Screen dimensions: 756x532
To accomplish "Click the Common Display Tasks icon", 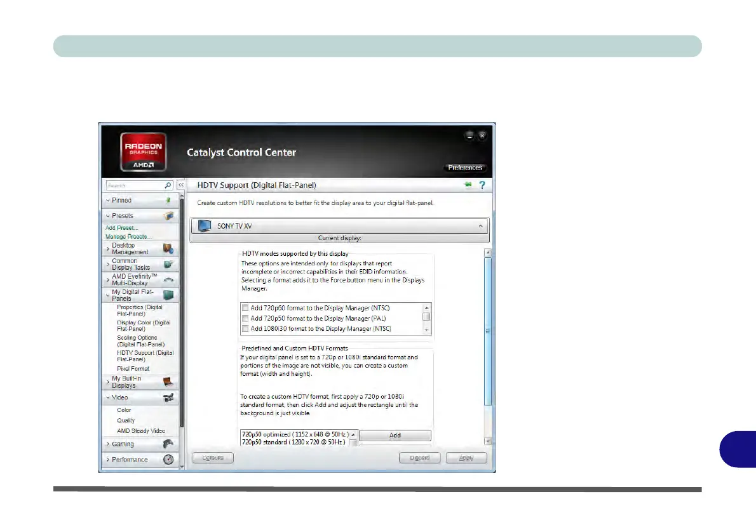I will point(168,264).
